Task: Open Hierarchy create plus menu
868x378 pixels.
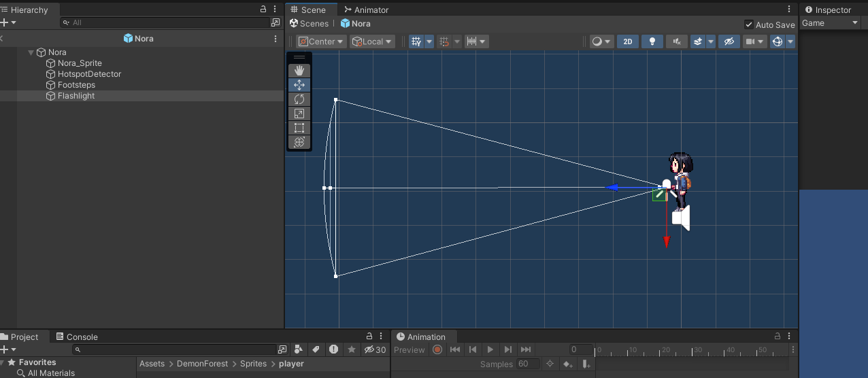Action: pos(7,22)
